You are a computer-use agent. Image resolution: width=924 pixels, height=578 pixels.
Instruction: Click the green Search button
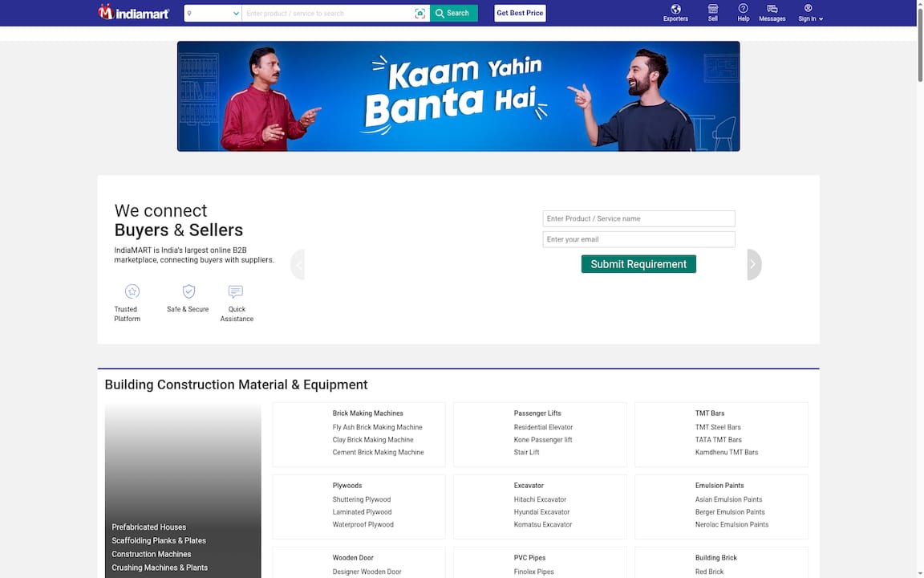(453, 13)
